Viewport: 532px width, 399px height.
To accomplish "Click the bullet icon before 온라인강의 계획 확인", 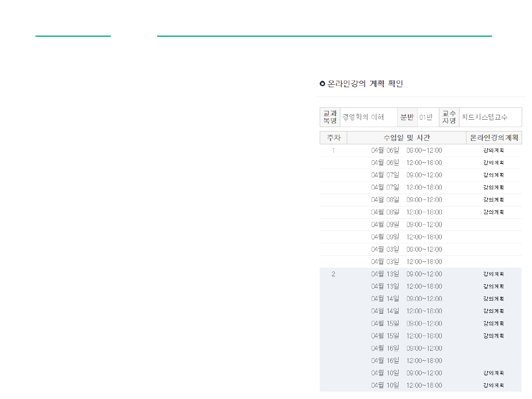I will pos(322,84).
